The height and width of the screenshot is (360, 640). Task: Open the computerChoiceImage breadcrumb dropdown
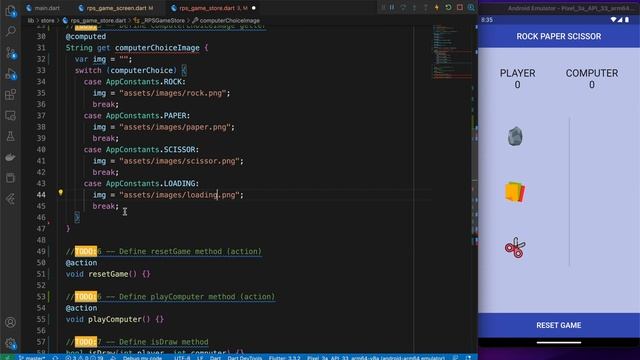(x=226, y=20)
